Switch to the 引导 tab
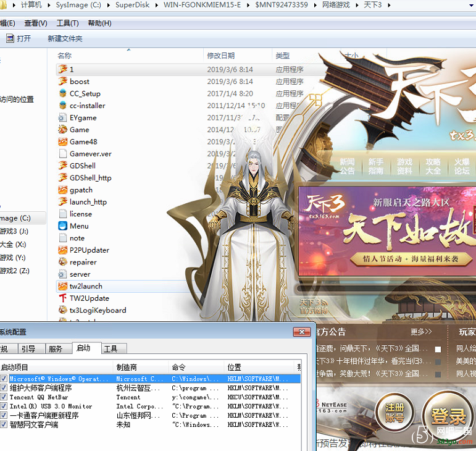 pos(31,348)
